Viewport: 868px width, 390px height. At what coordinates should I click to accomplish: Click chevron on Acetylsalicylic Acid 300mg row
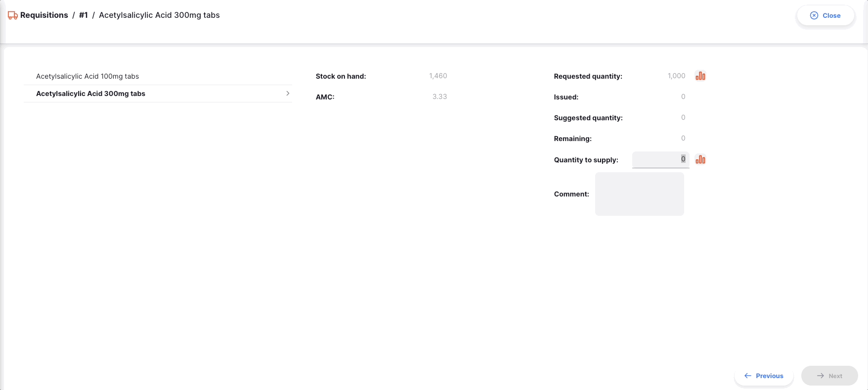288,93
